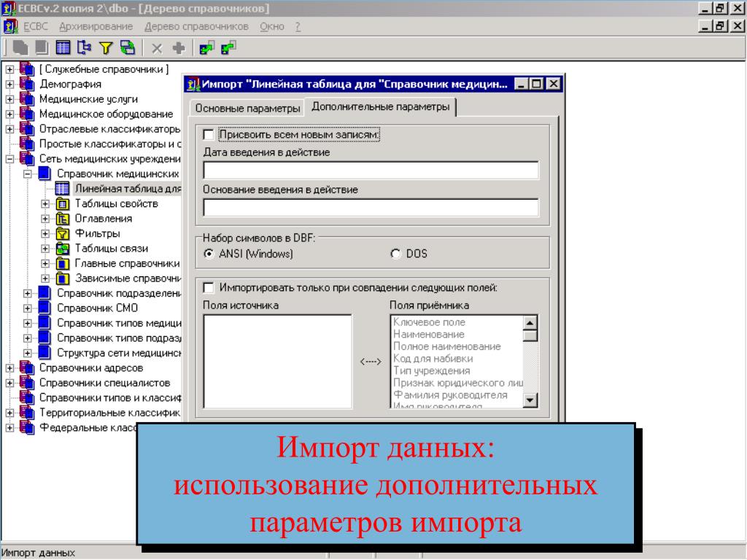This screenshot has width=747, height=560.
Task: Click Поля приёмника scrollbar down arrow
Action: [x=530, y=400]
